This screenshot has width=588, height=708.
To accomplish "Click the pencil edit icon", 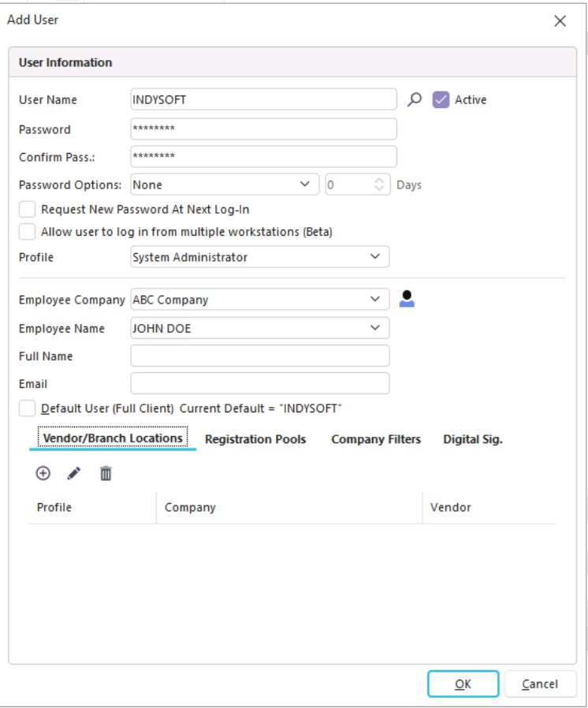I will click(x=74, y=473).
